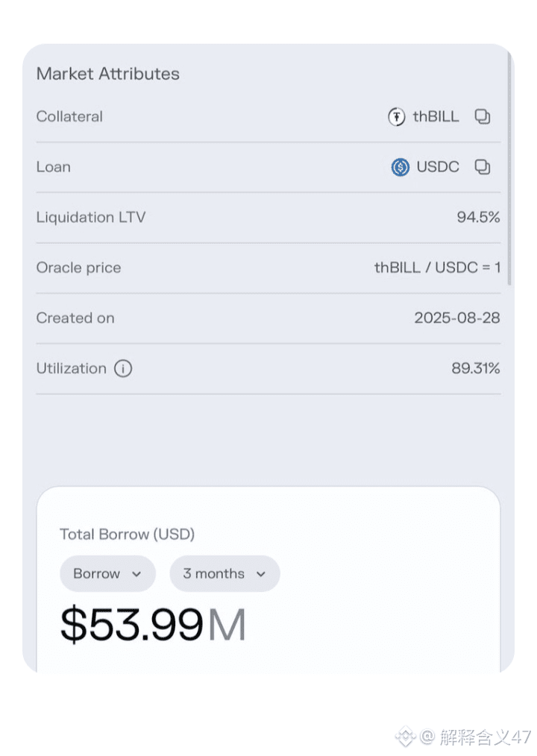Click the thBILL collateral name

pos(436,117)
